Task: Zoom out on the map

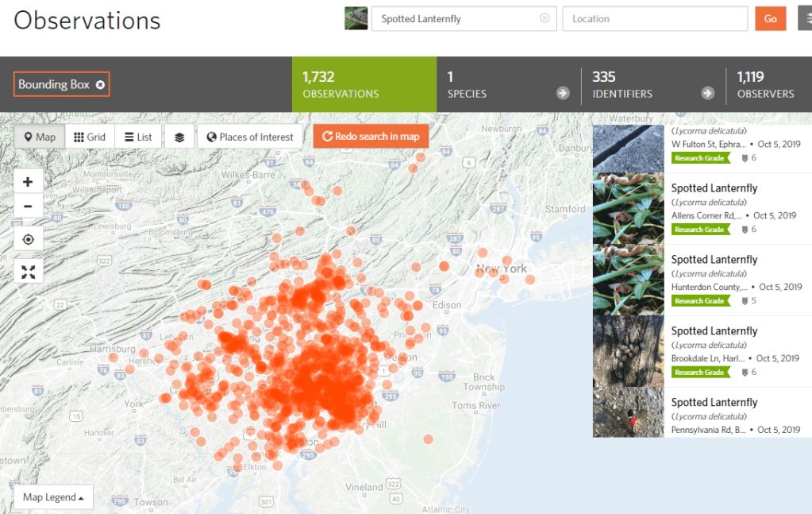Action: [x=28, y=207]
